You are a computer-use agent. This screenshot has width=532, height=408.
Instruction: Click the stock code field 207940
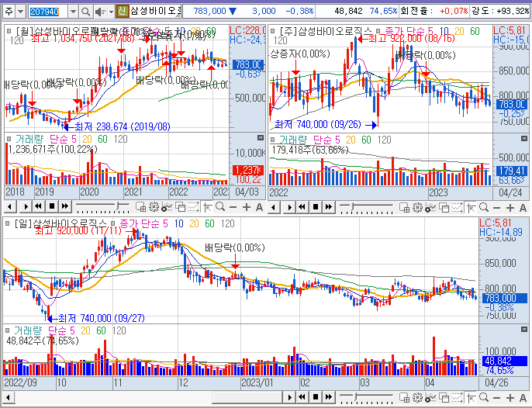(48, 12)
